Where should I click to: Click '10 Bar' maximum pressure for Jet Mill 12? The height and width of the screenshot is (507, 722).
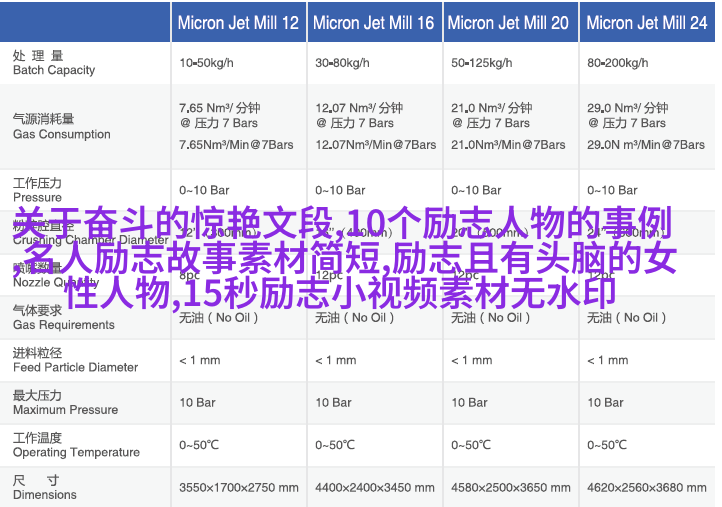(x=198, y=402)
